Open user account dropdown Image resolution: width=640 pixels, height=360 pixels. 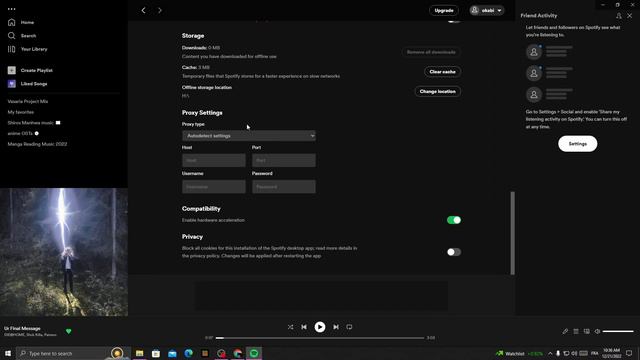[487, 10]
